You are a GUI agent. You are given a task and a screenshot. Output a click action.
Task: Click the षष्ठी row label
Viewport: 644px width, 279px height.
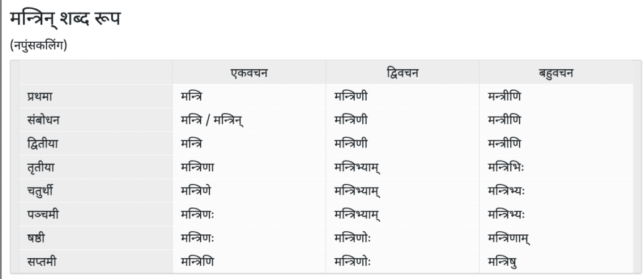point(38,238)
